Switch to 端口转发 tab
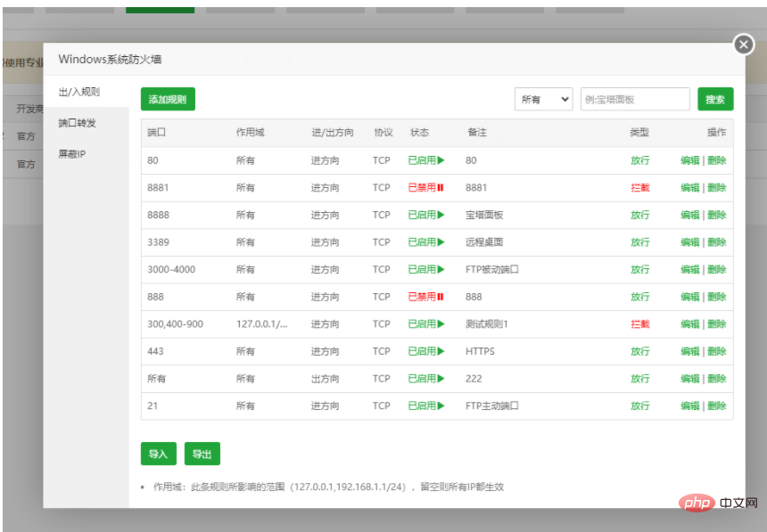The image size is (767, 532). [x=78, y=123]
